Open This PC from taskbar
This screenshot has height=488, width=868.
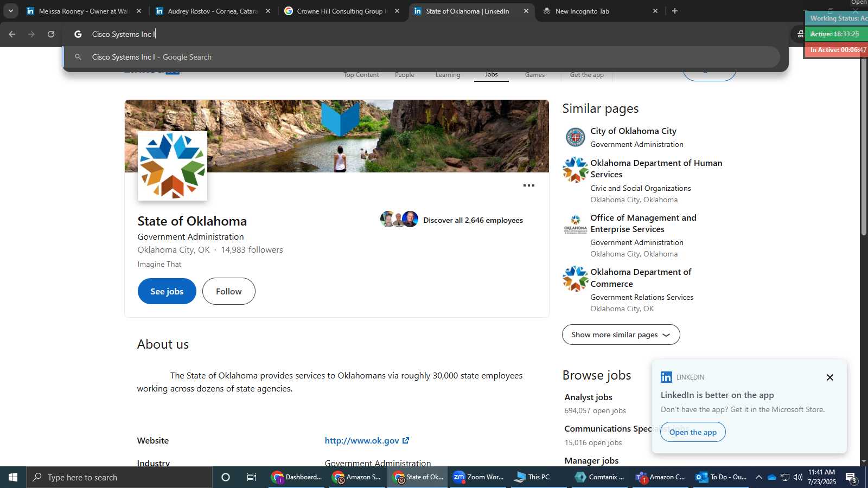point(539,477)
